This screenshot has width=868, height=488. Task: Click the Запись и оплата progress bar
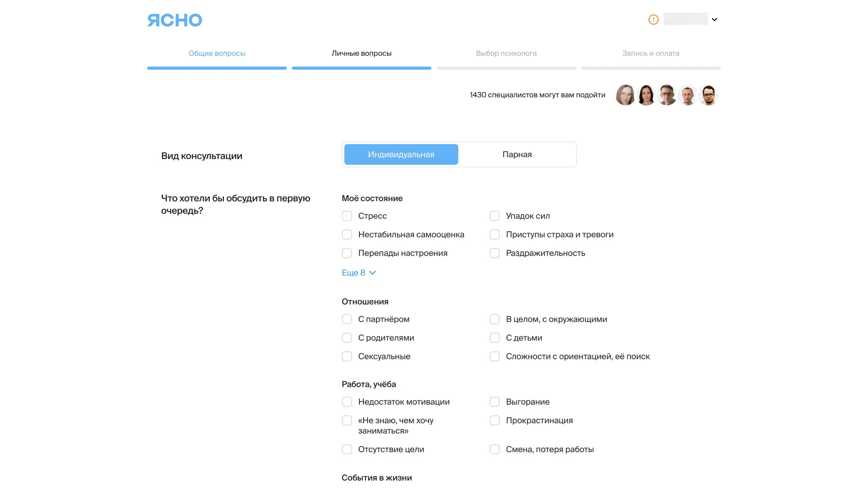651,68
